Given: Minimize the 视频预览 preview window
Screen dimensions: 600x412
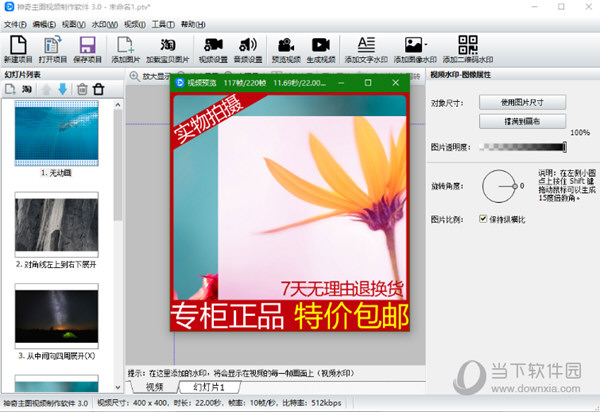Looking at the screenshot, I should [341, 83].
